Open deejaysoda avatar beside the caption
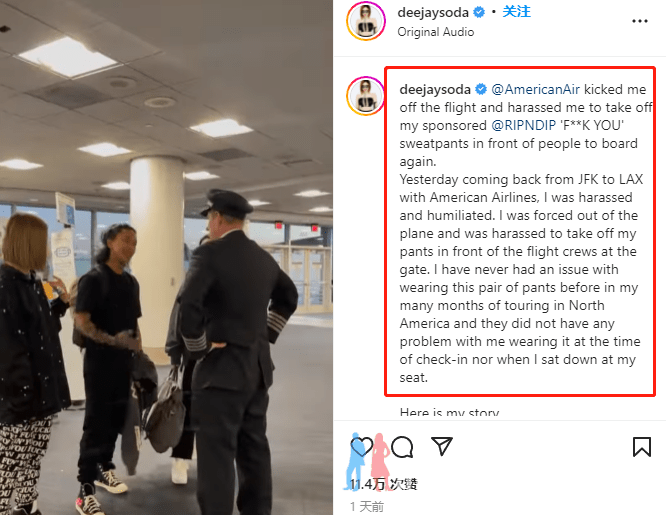 point(366,96)
